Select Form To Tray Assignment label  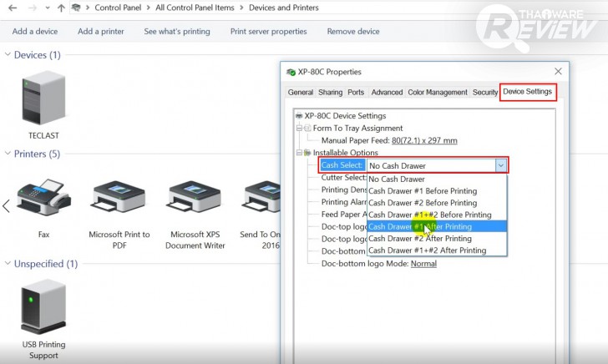tap(357, 128)
